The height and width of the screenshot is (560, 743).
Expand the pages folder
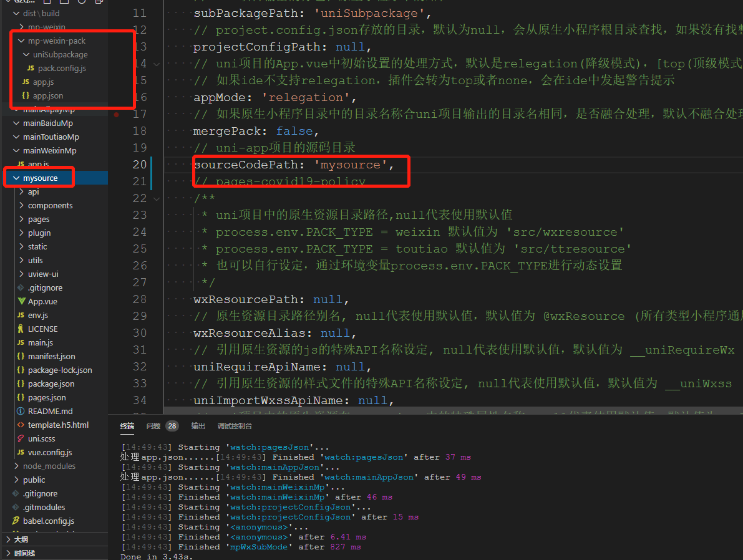[21, 220]
